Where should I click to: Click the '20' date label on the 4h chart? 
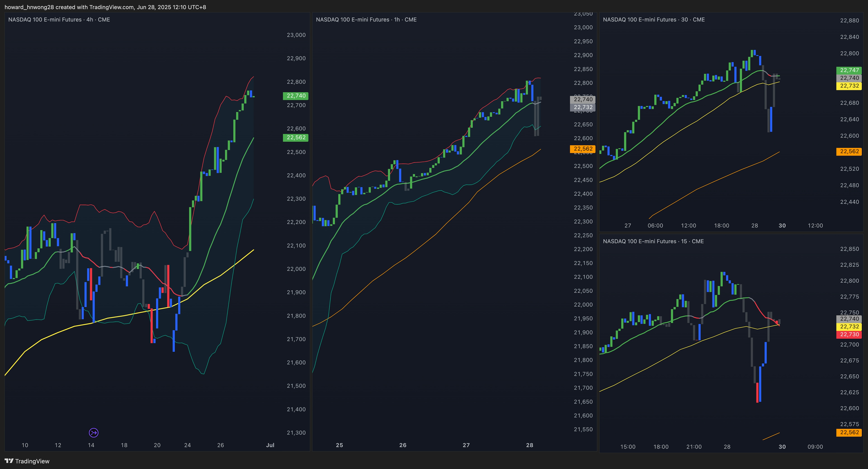click(x=157, y=445)
